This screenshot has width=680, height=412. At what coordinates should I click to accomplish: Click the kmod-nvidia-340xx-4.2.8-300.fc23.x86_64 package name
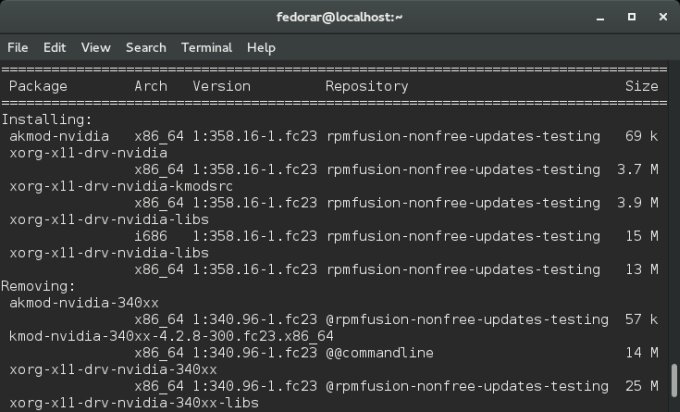pos(170,336)
